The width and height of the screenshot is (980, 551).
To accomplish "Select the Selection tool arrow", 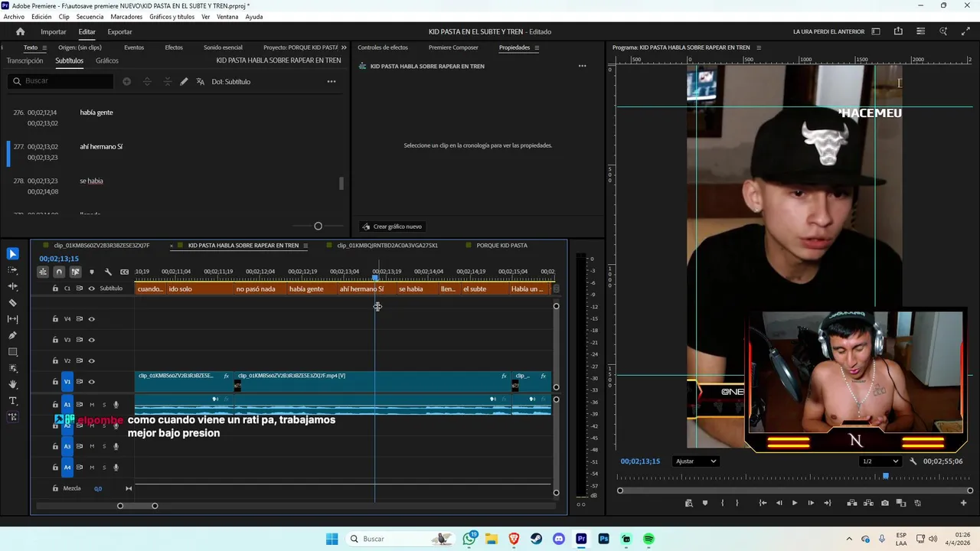I will (x=12, y=254).
